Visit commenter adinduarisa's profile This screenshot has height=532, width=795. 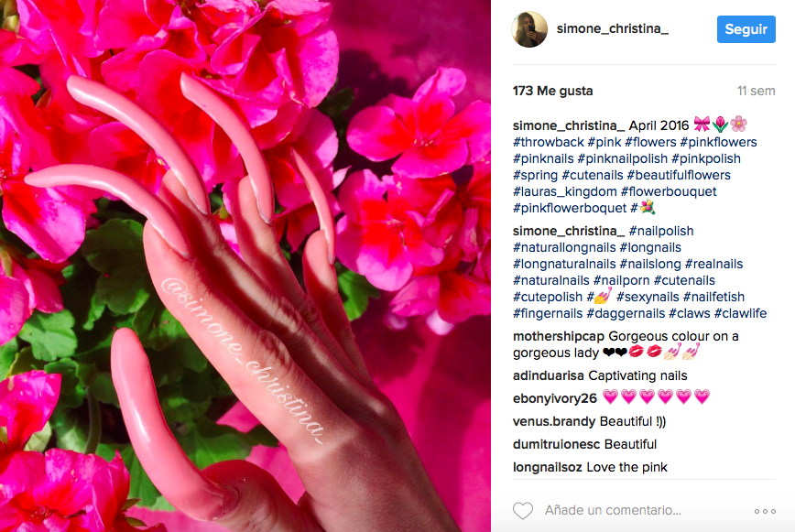click(x=548, y=376)
